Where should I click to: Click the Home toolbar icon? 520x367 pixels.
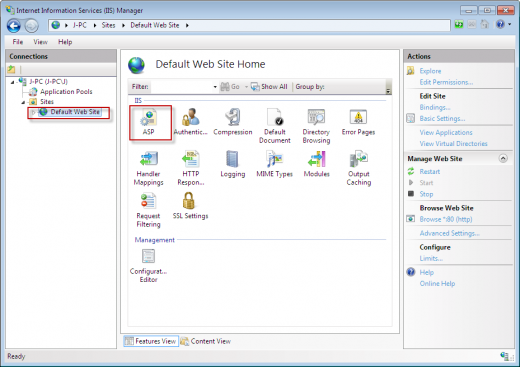tap(484, 24)
